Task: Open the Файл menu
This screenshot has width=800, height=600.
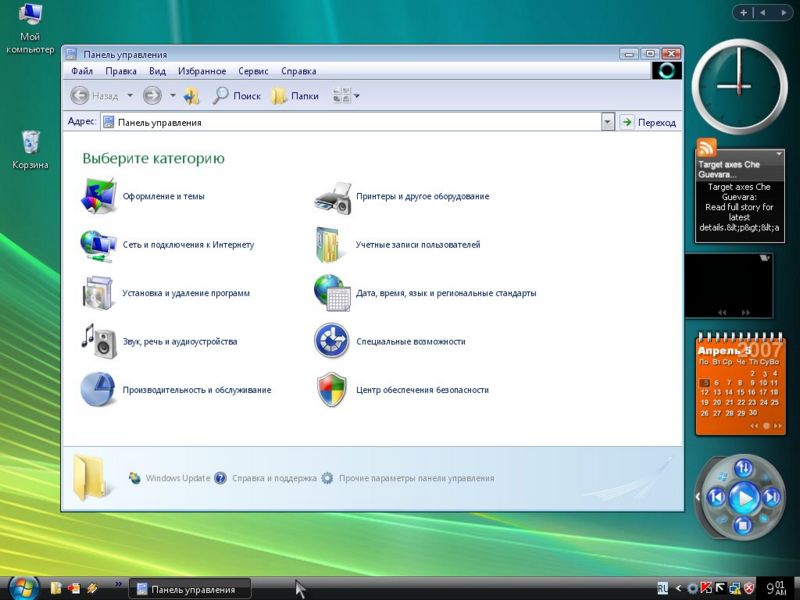Action: [82, 71]
